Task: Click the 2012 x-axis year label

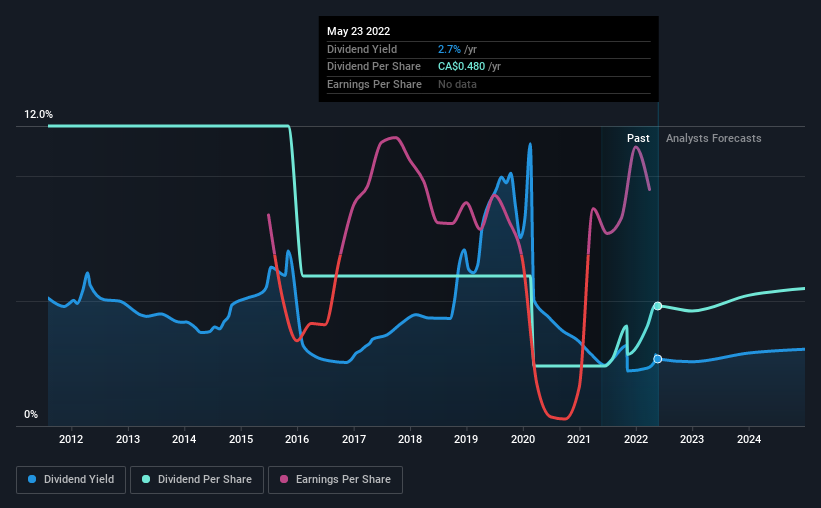Action: coord(71,439)
